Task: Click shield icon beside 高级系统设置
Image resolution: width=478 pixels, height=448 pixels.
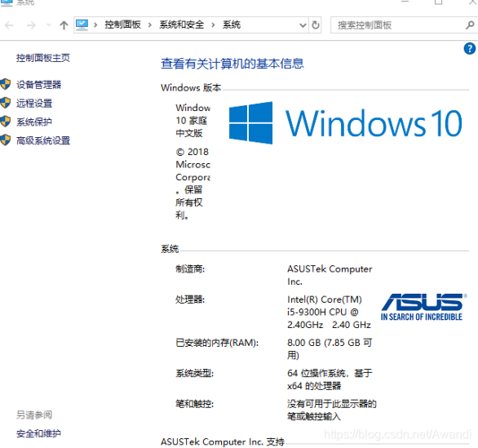Action: (5, 141)
